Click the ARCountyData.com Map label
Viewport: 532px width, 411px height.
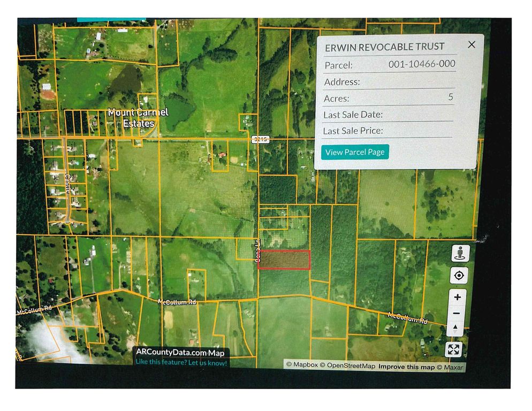click(x=180, y=353)
